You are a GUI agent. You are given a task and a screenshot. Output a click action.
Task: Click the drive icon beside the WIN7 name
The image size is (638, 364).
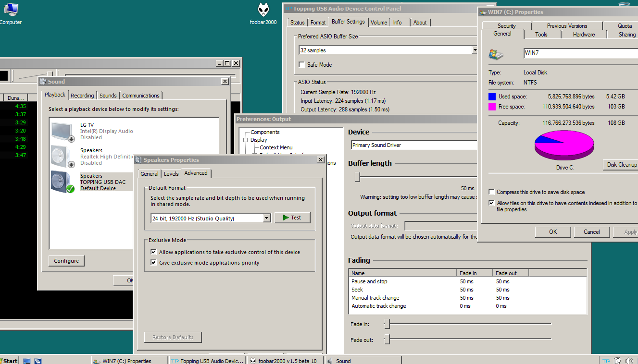(496, 54)
